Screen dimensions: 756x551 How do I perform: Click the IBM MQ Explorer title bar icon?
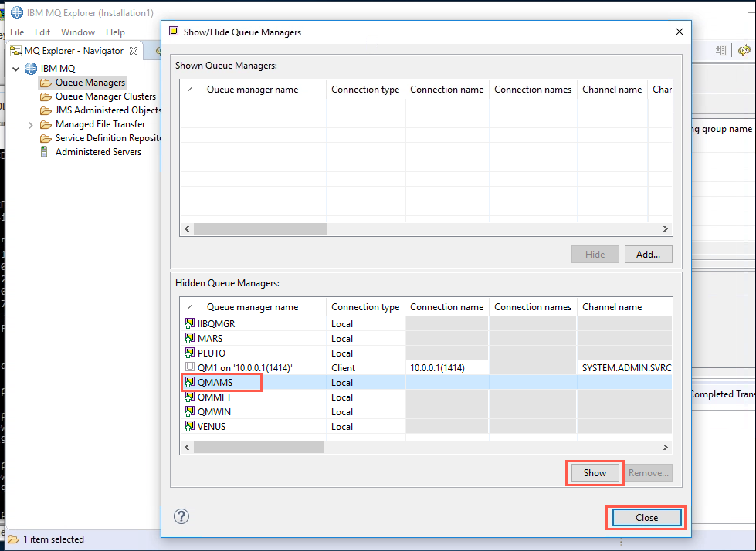pos(17,12)
